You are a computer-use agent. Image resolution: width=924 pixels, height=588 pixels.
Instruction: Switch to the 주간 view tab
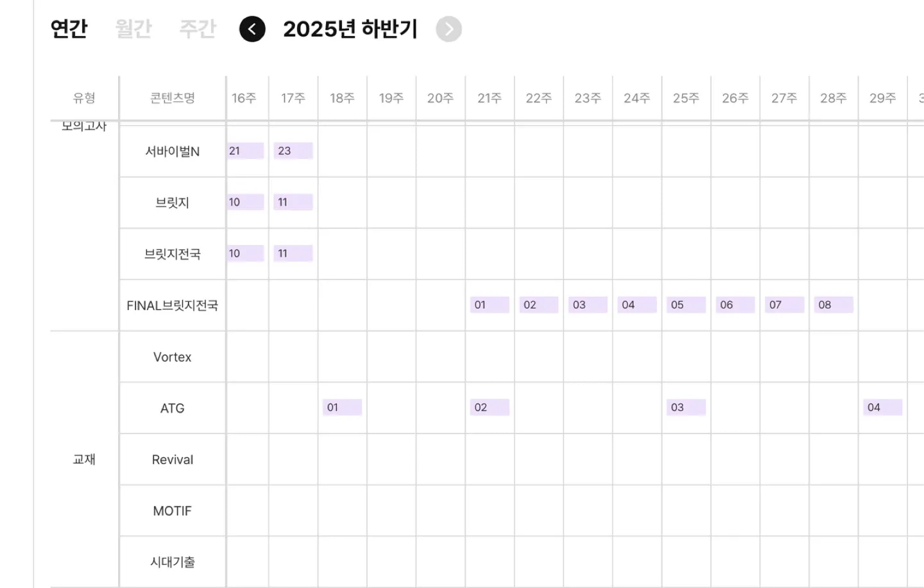198,29
